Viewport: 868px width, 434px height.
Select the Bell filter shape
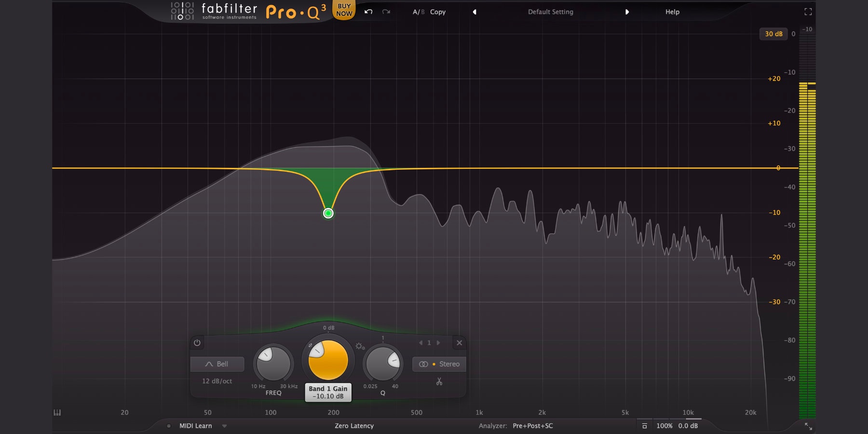click(217, 364)
